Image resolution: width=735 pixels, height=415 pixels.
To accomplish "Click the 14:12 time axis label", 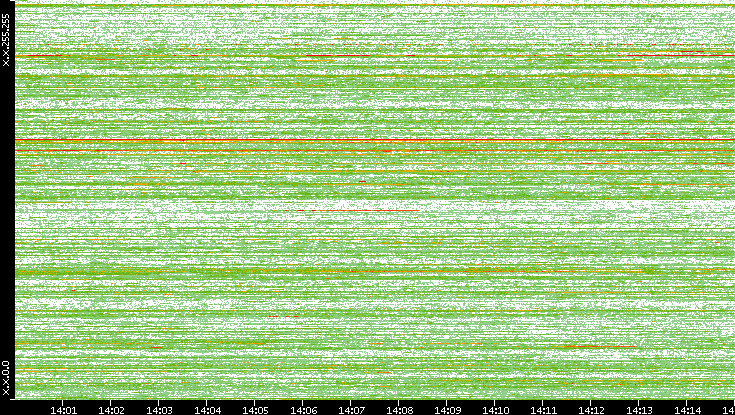I will coord(591,410).
